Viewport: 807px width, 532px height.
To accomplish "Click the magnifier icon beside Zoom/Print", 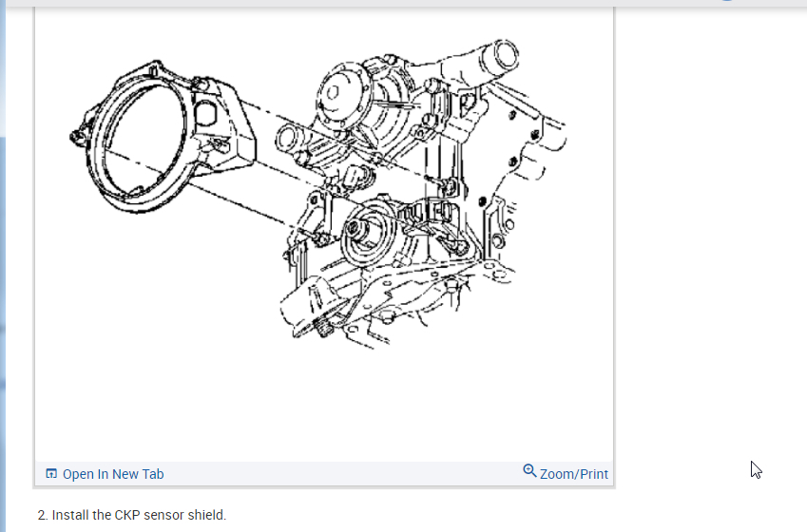I will pyautogui.click(x=529, y=471).
